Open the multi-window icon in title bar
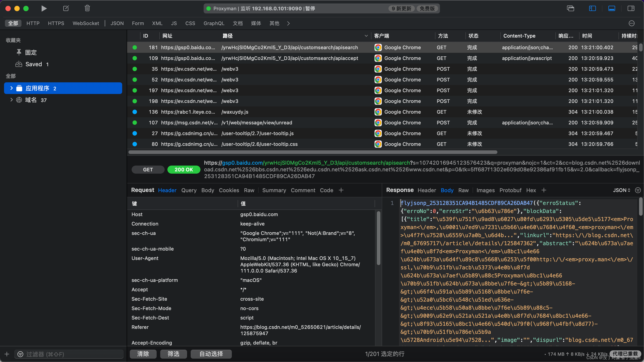644x362 pixels. point(571,9)
